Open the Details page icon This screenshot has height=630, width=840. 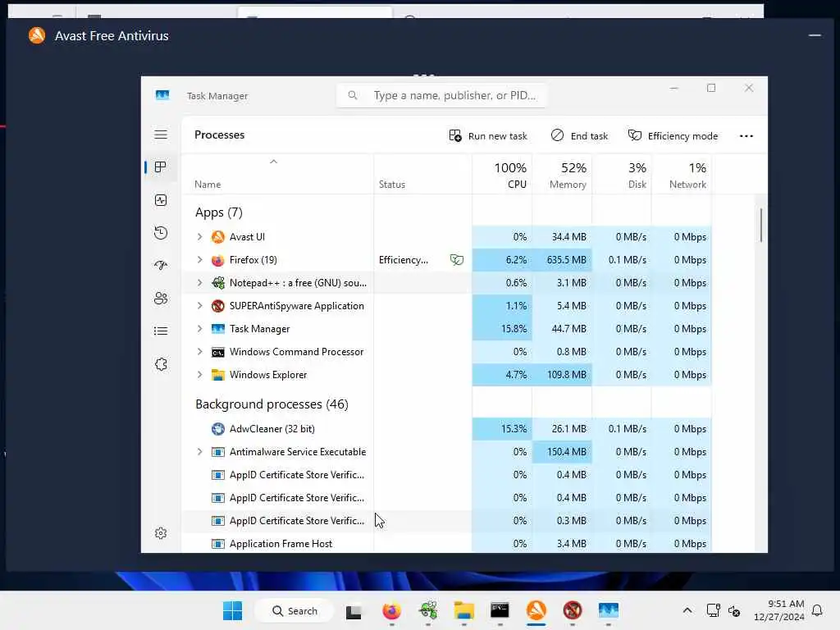tap(161, 331)
